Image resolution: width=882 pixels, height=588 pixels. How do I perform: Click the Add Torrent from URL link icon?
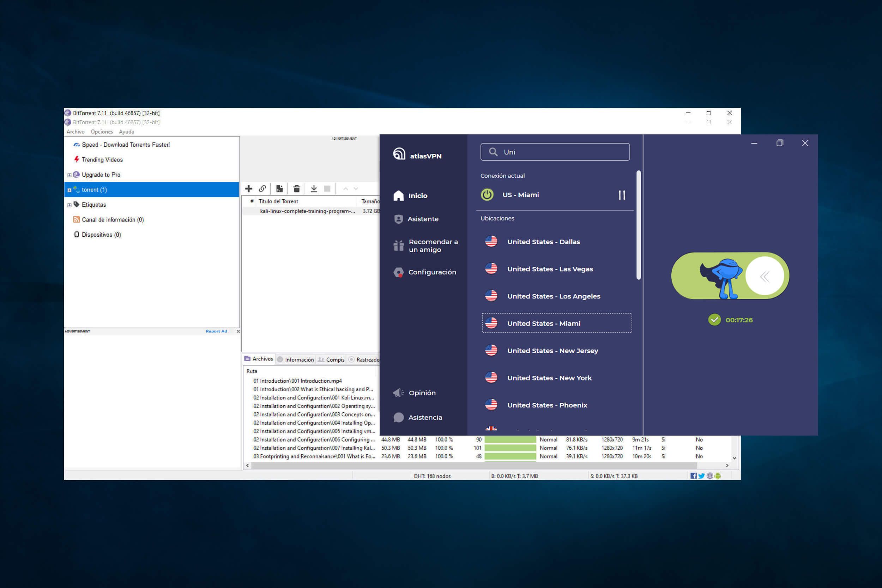pyautogui.click(x=262, y=189)
